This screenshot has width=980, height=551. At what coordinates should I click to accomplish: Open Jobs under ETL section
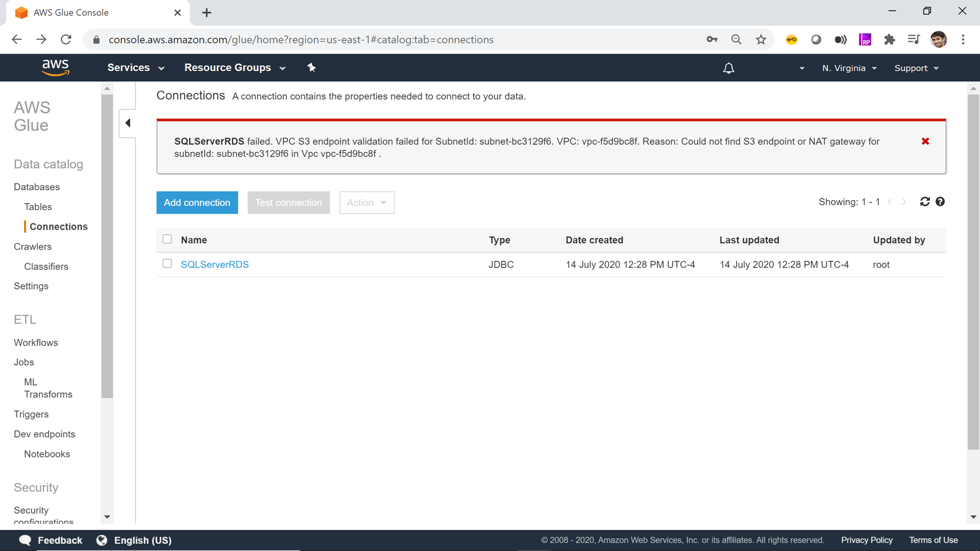(x=24, y=362)
